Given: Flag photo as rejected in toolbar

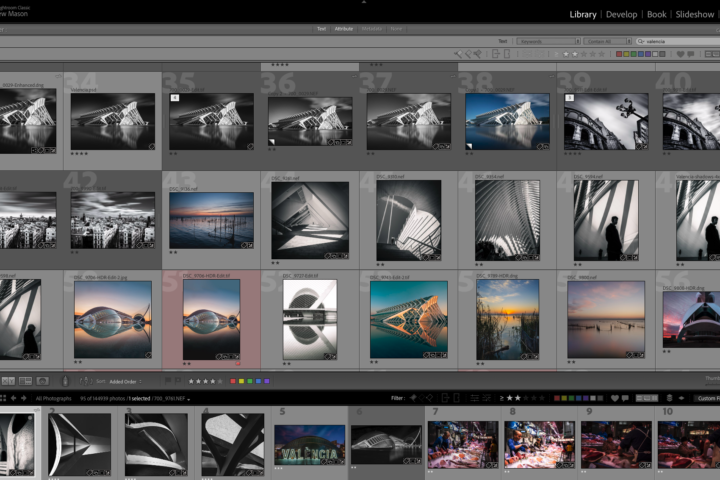Looking at the screenshot, I should [178, 381].
